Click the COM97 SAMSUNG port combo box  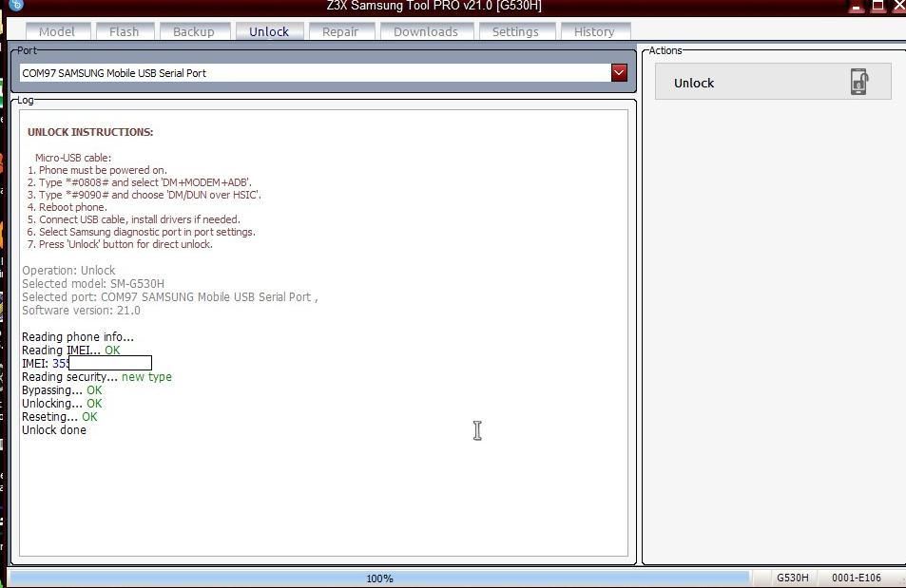point(314,73)
